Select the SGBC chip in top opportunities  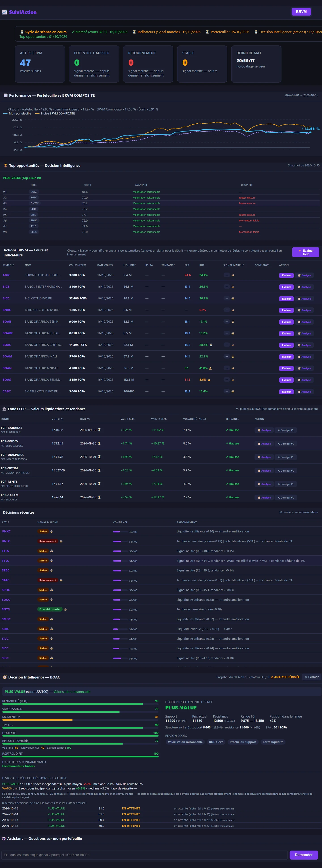click(34, 198)
